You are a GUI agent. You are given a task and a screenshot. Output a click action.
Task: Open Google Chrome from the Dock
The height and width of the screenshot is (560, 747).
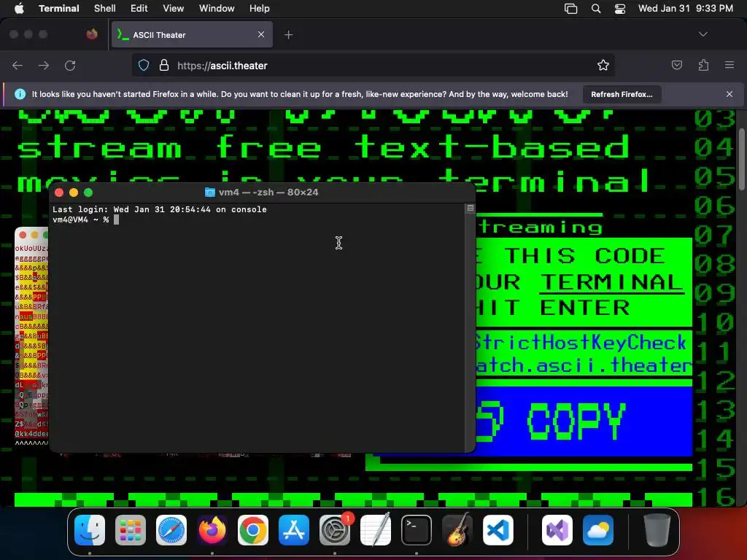coord(253,530)
